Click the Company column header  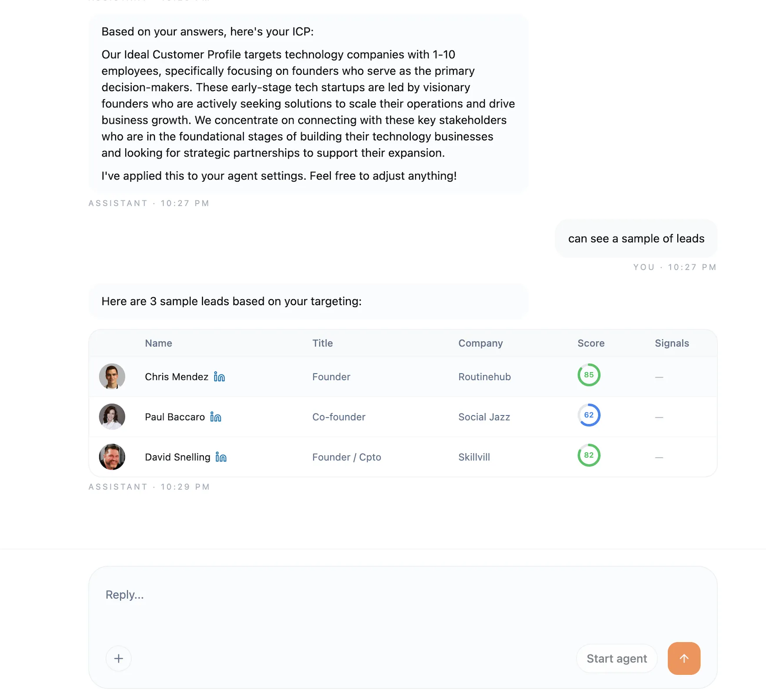click(480, 343)
